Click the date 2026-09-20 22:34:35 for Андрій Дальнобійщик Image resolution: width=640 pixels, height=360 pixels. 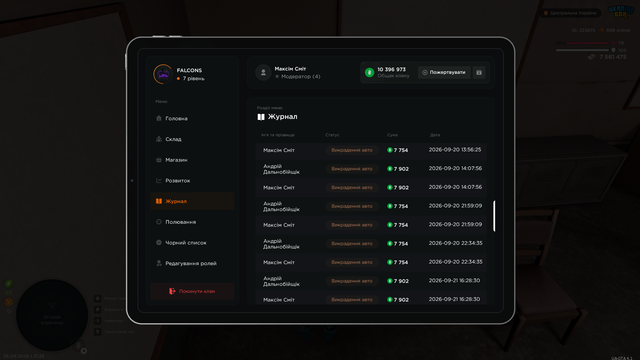[x=456, y=243]
